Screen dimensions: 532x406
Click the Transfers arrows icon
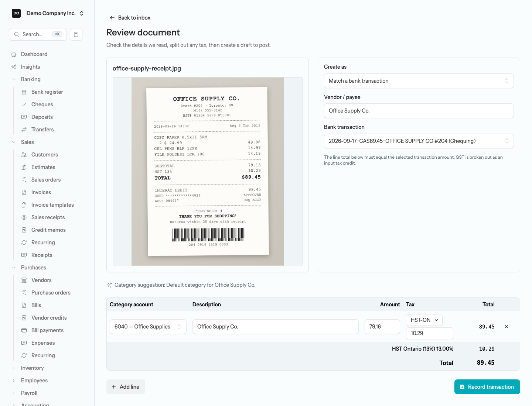24,130
